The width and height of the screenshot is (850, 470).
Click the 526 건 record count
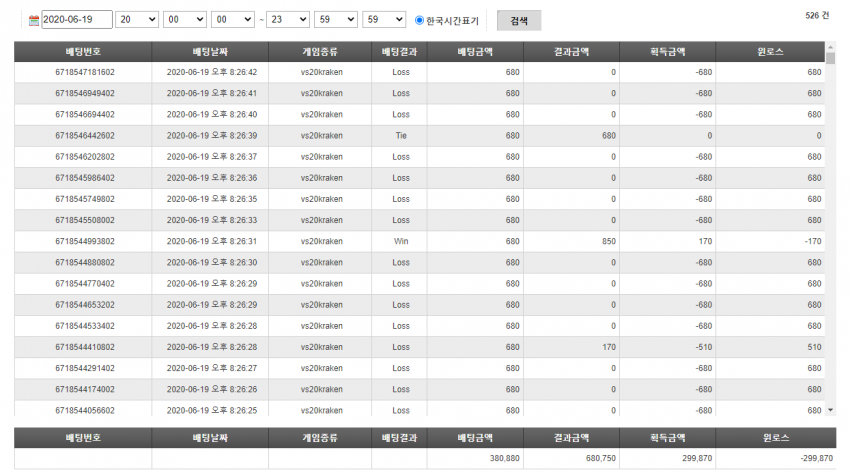coord(817,16)
